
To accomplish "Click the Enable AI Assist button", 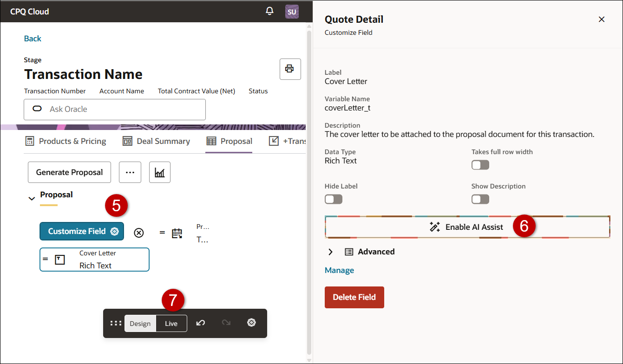I will pyautogui.click(x=467, y=227).
